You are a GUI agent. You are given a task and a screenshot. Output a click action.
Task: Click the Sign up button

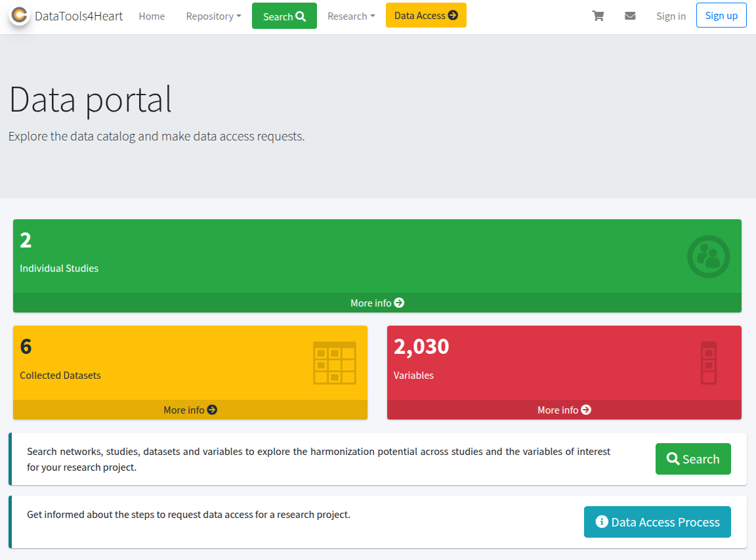click(721, 16)
